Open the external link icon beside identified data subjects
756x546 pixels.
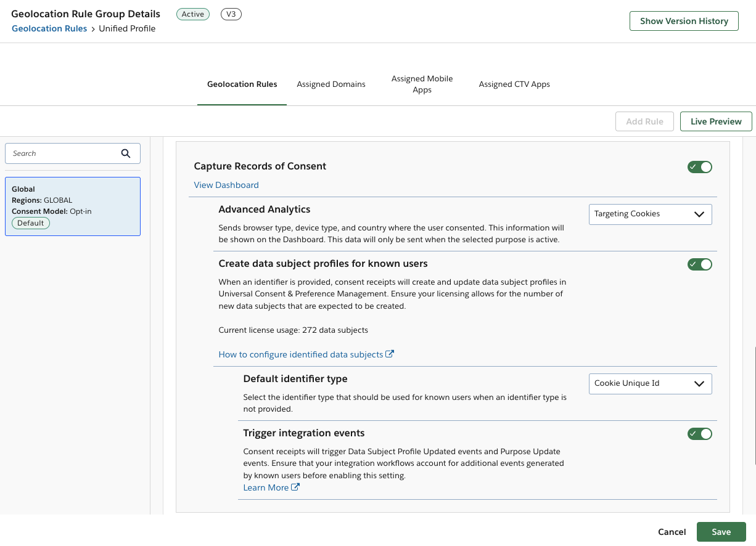pos(389,354)
